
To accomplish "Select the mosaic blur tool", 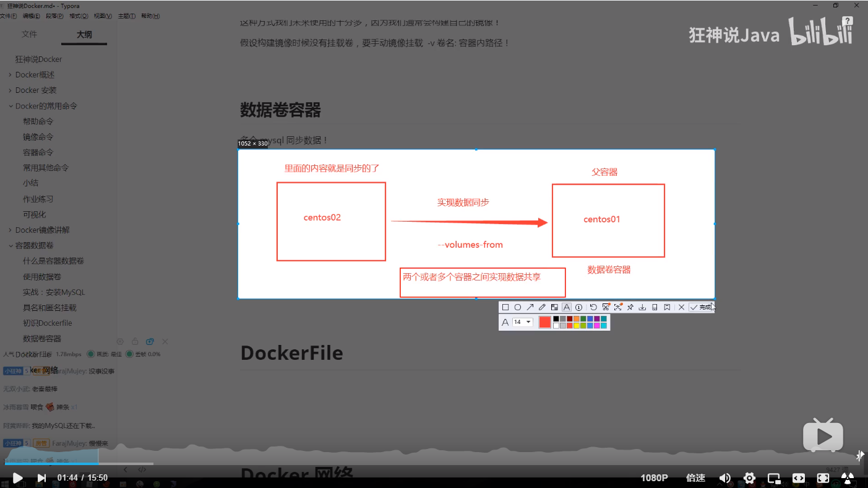I will click(554, 307).
